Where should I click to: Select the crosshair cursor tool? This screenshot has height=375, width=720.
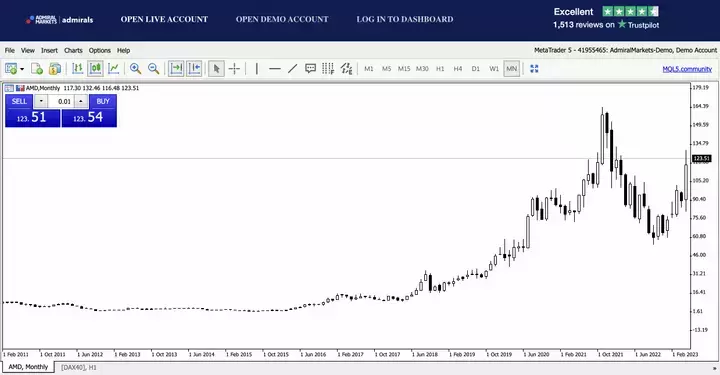tap(234, 69)
